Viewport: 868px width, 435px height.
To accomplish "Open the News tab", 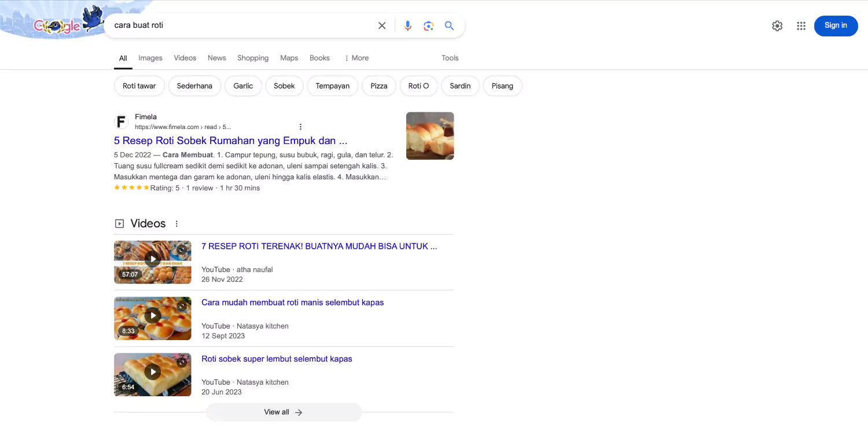I will pos(217,58).
